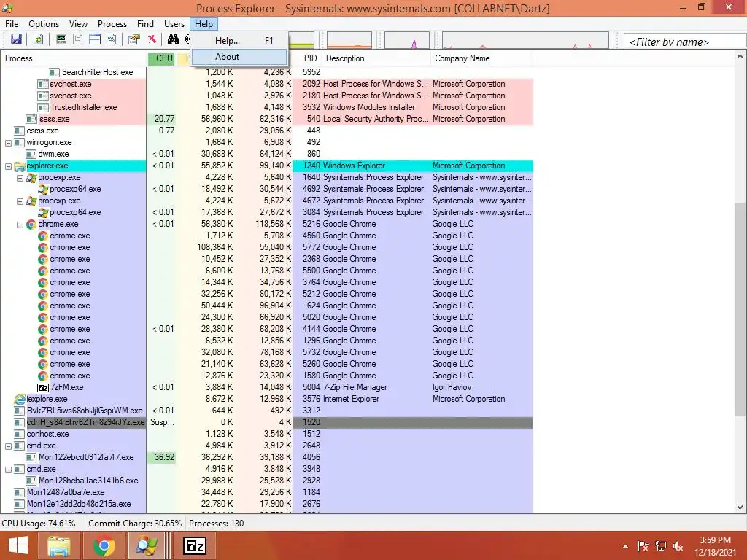Toggle the process tree view icon
The height and width of the screenshot is (560, 747).
[77, 39]
